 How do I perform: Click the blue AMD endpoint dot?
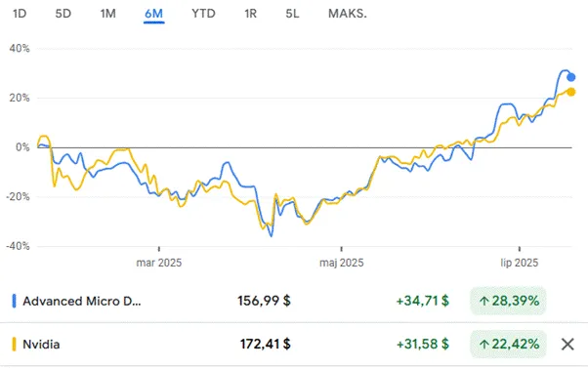(571, 77)
